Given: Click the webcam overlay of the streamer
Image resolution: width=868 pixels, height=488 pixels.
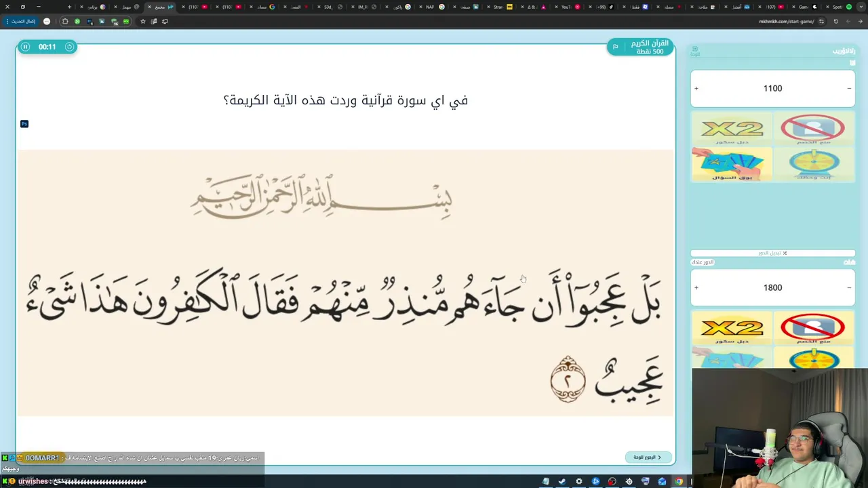Looking at the screenshot, I should click(x=780, y=428).
